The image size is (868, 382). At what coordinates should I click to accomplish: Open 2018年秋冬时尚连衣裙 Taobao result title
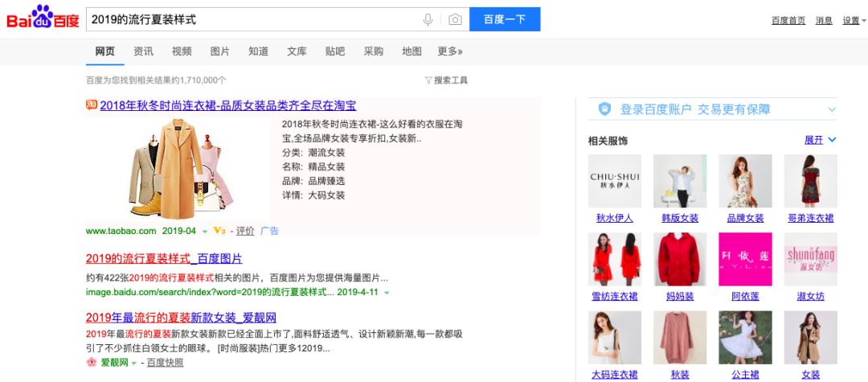(228, 105)
